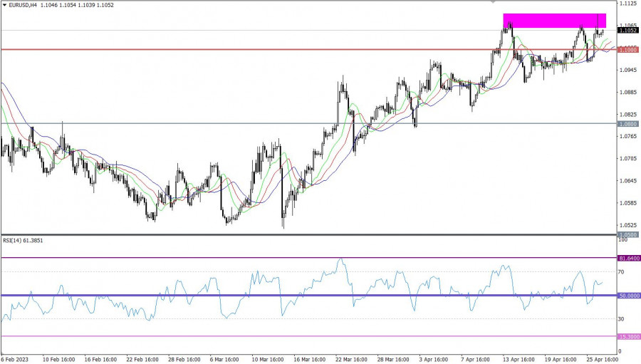Click the 22 Mar 16:00 time label

351,360
